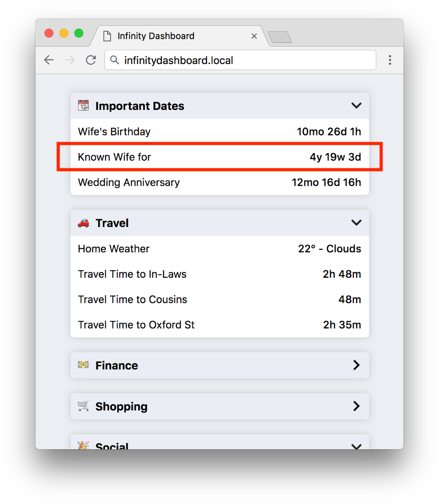Click the money icon beside Finance
This screenshot has width=439, height=504.
(83, 365)
